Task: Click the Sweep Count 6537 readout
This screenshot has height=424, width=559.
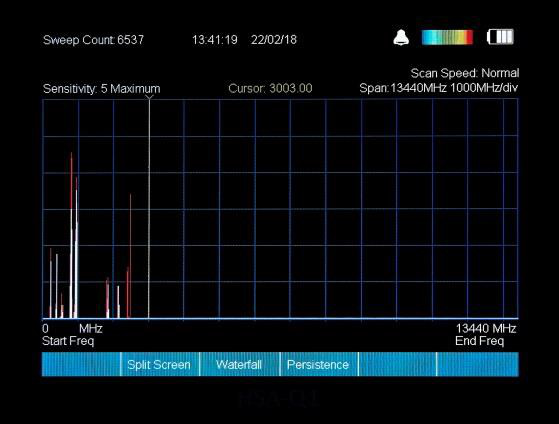Action: point(93,40)
